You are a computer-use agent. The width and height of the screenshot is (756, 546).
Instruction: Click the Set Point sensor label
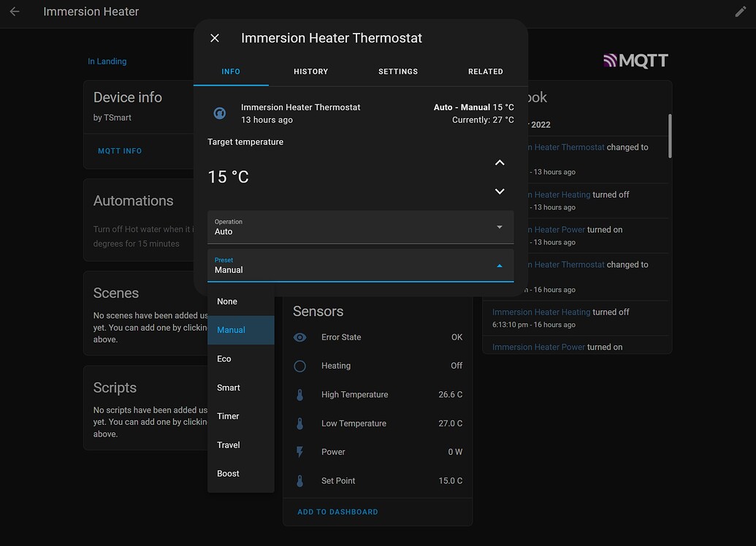point(338,481)
